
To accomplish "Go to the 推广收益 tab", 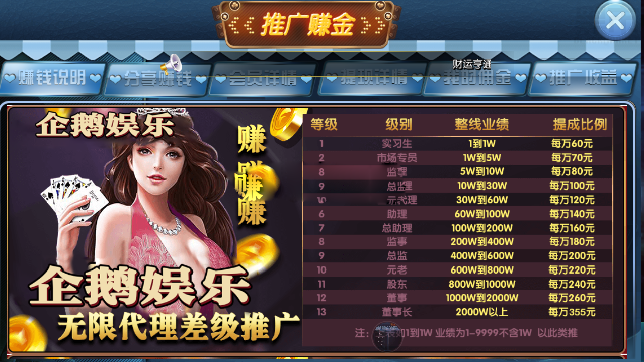I will pyautogui.click(x=583, y=78).
